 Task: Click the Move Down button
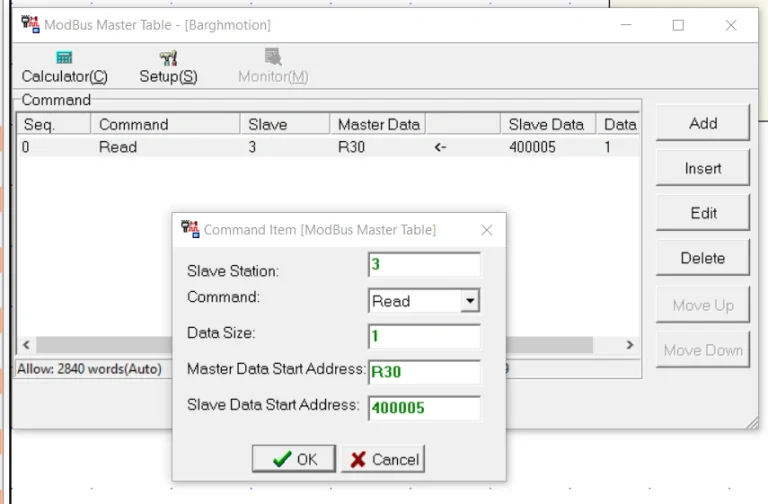coord(703,350)
